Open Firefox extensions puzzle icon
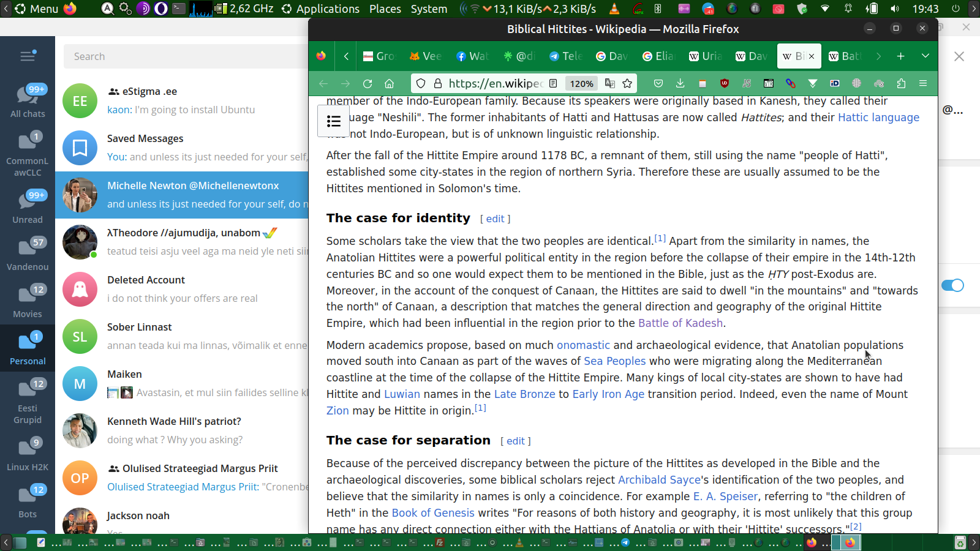 point(901,84)
